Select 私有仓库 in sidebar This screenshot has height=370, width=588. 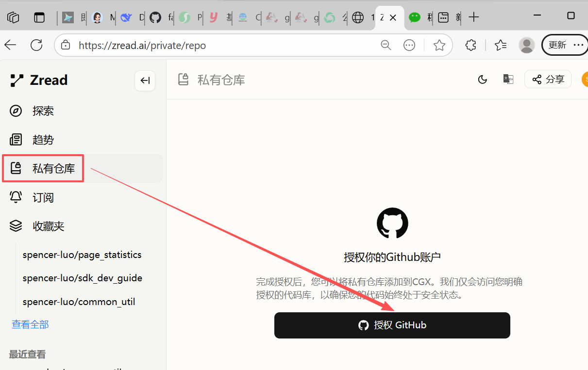pyautogui.click(x=53, y=169)
